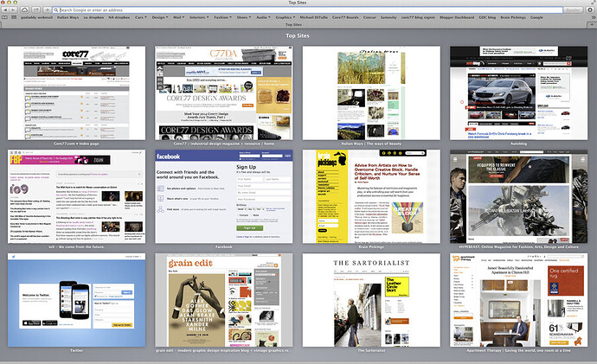Expand the Shoes bookmarks folder
This screenshot has height=364, width=597.
(x=243, y=17)
